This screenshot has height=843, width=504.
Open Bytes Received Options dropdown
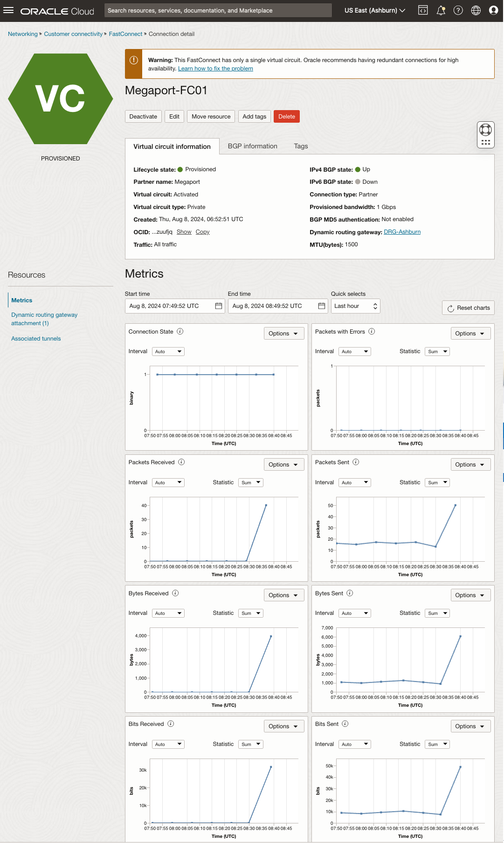coord(284,595)
